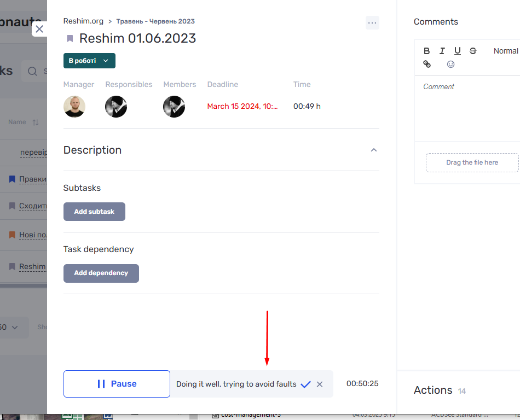Cancel the timer comment with X

coord(320,384)
